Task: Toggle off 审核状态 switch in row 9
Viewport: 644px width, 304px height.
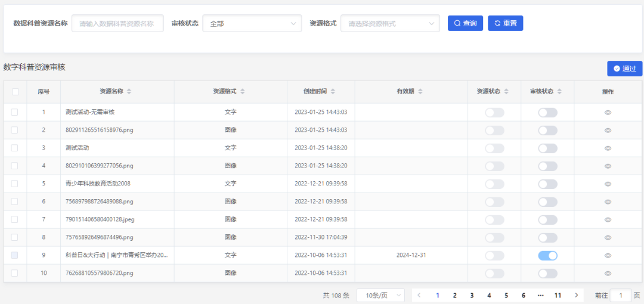Action: (547, 256)
